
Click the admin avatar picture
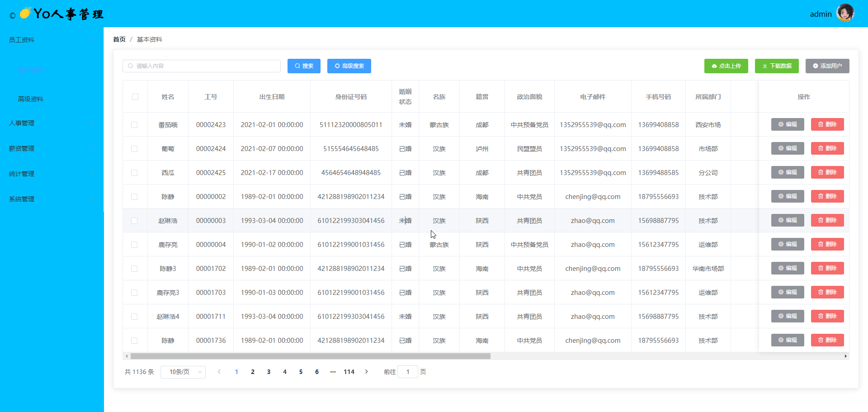click(845, 13)
